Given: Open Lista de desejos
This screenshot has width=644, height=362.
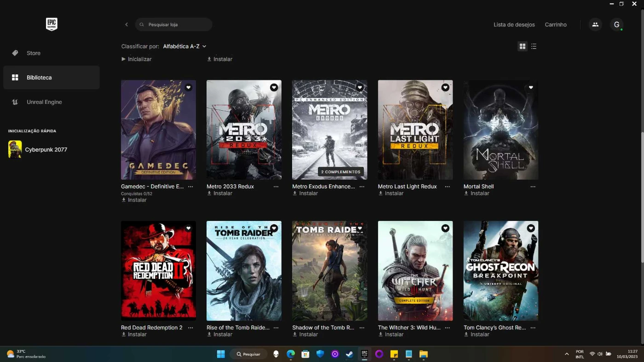Looking at the screenshot, I should click(x=514, y=24).
